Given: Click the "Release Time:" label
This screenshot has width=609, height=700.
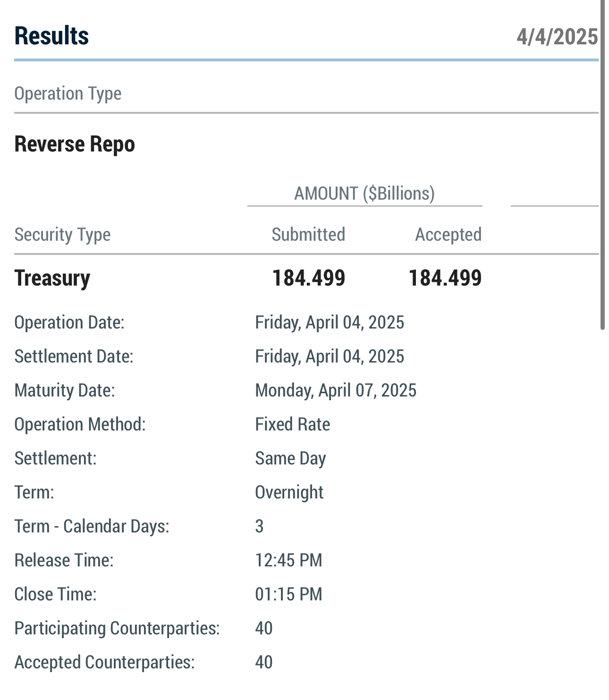Looking at the screenshot, I should (64, 560).
